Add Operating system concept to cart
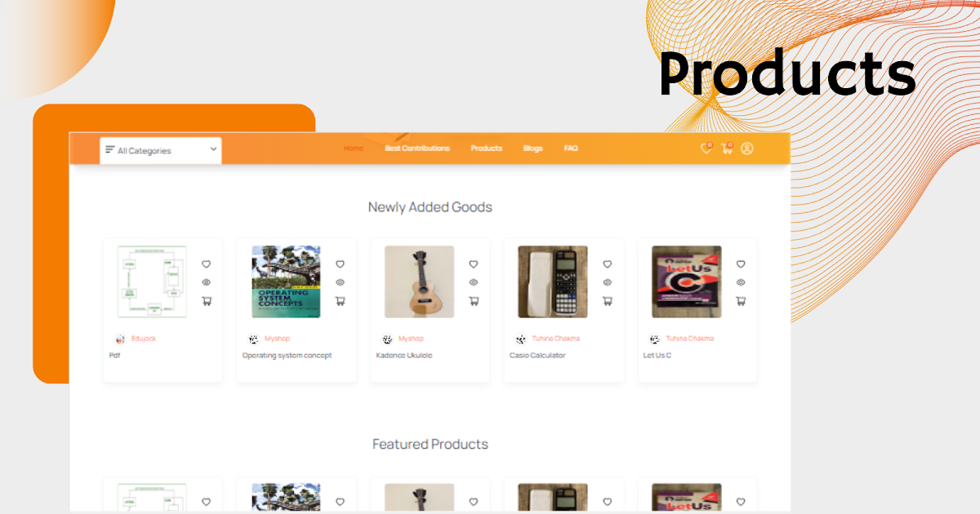The image size is (980, 514). tap(340, 301)
